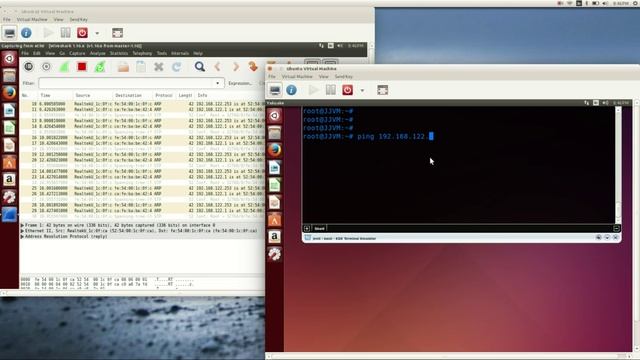Sort packets by the Source column

pos(93,96)
